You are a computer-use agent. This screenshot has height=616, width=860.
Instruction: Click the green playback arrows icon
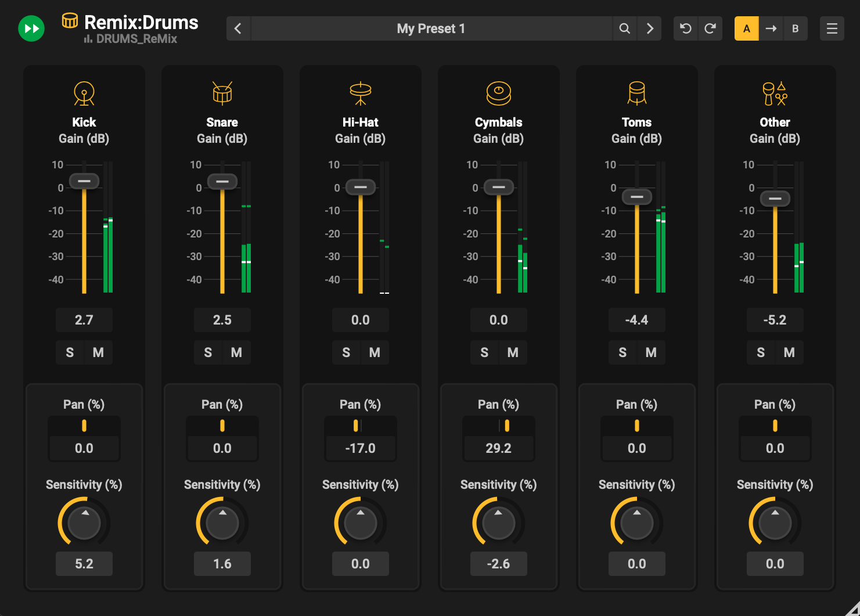click(31, 28)
